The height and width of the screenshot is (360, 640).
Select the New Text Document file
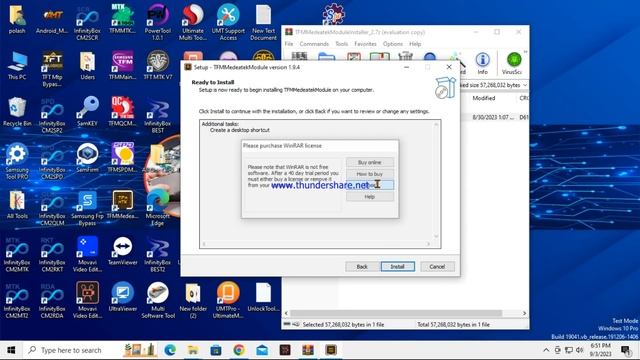click(263, 23)
